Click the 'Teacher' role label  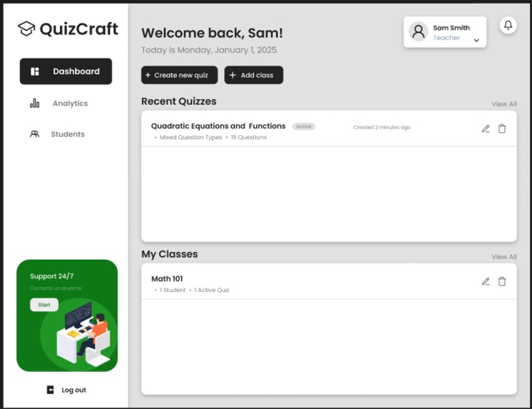[x=446, y=38]
